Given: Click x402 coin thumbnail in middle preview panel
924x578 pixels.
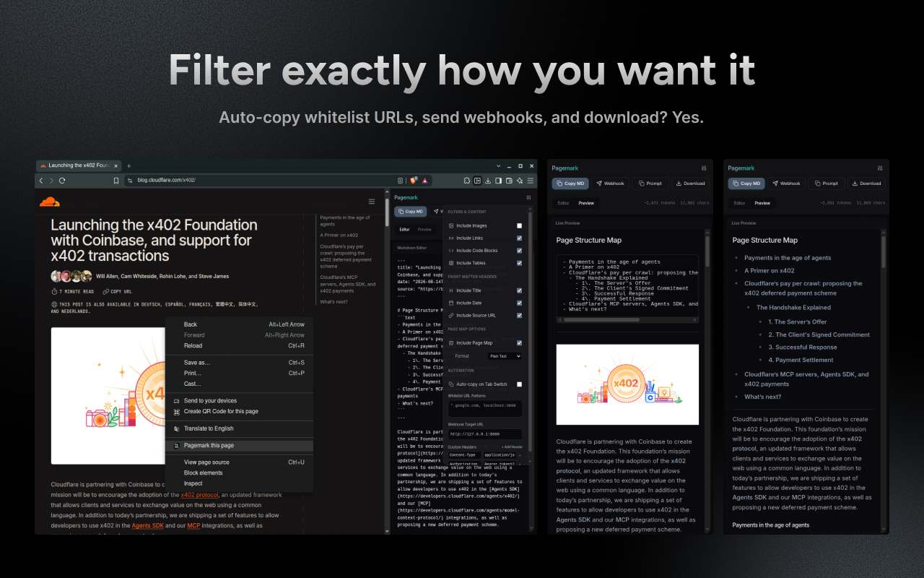Looking at the screenshot, I should (627, 384).
